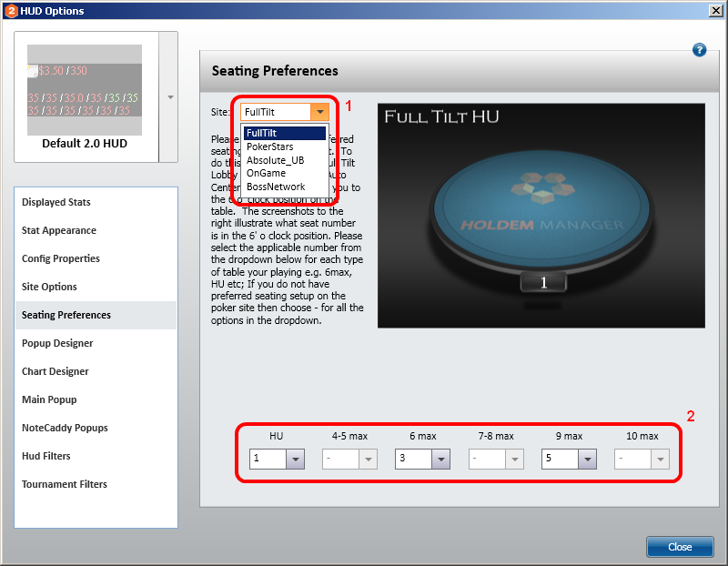Choose OnGame from the site list
This screenshot has width=728, height=566.
[x=285, y=173]
